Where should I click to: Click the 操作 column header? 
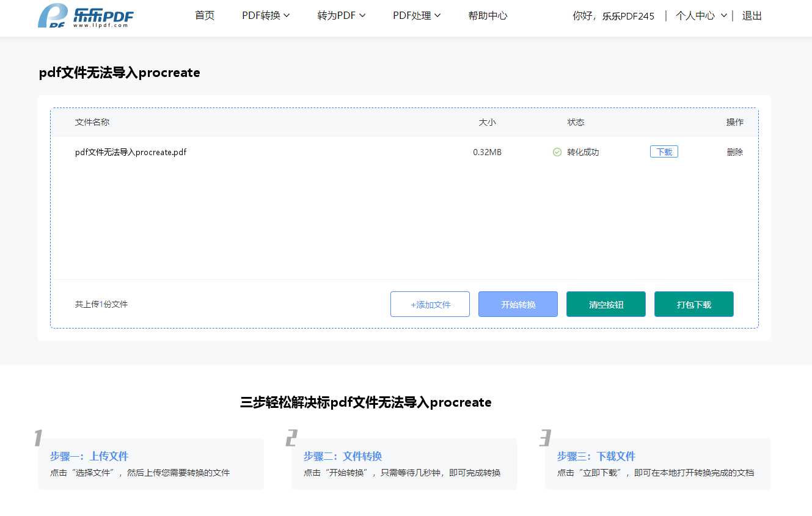[735, 122]
